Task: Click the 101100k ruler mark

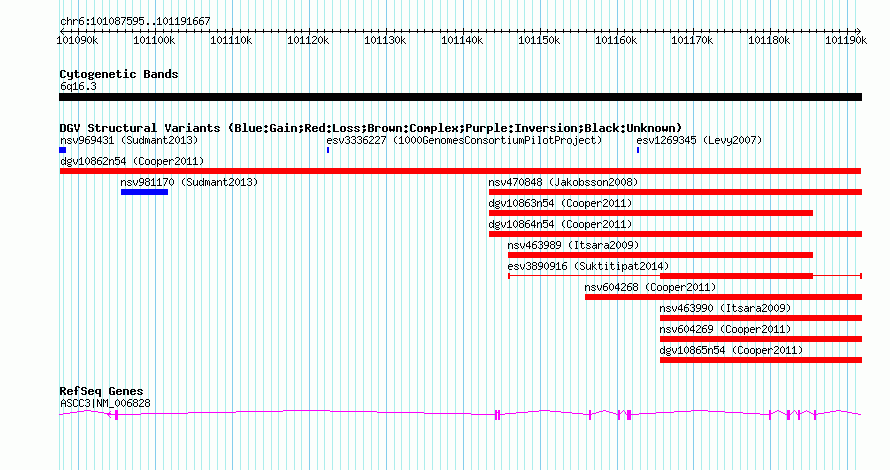Action: coord(154,40)
